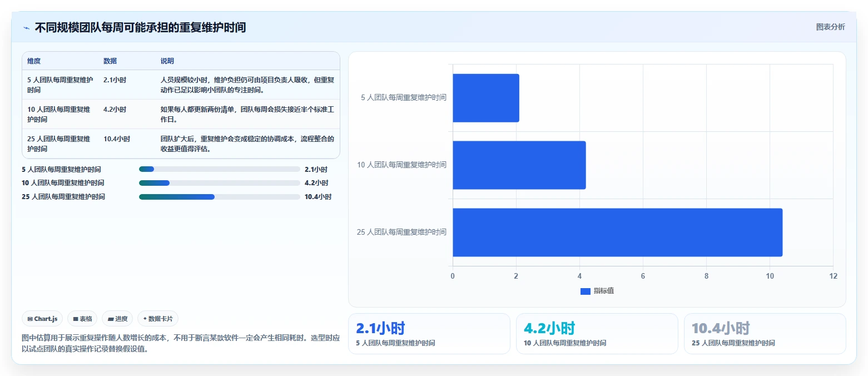The width and height of the screenshot is (868, 376).
Task: Click the heading 不同规模团队每周可能承担的重复维护时间
Action: point(140,27)
